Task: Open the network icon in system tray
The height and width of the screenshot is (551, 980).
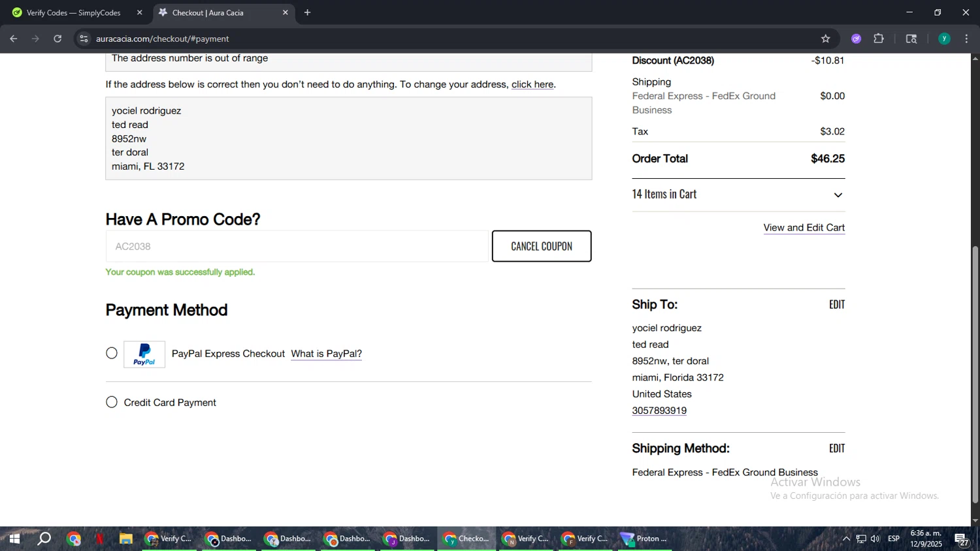Action: point(861,539)
